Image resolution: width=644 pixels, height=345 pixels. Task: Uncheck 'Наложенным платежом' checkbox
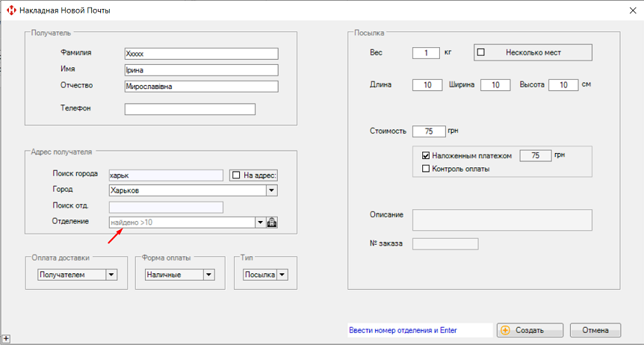(x=426, y=155)
